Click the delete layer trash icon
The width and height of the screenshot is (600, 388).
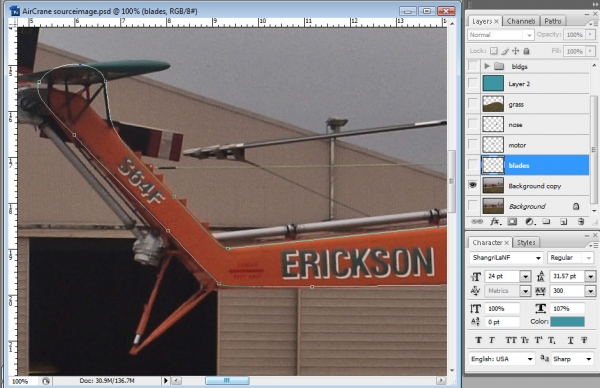coord(581,222)
